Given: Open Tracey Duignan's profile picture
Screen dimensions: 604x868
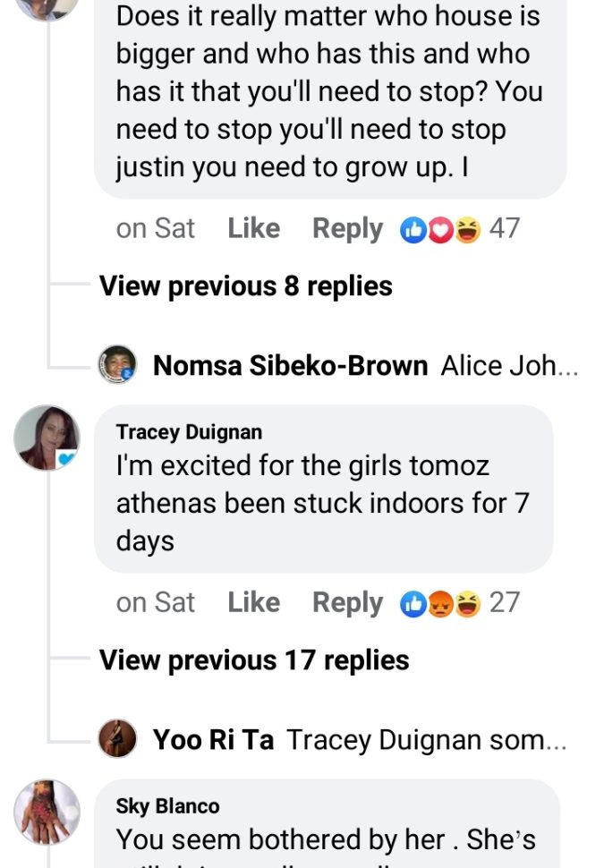Looking at the screenshot, I should point(47,438).
